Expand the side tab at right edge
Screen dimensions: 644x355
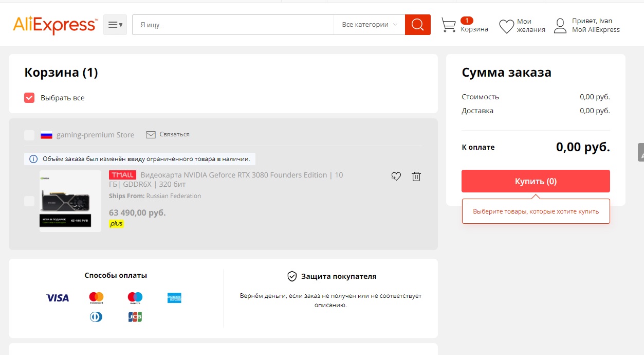point(641,152)
